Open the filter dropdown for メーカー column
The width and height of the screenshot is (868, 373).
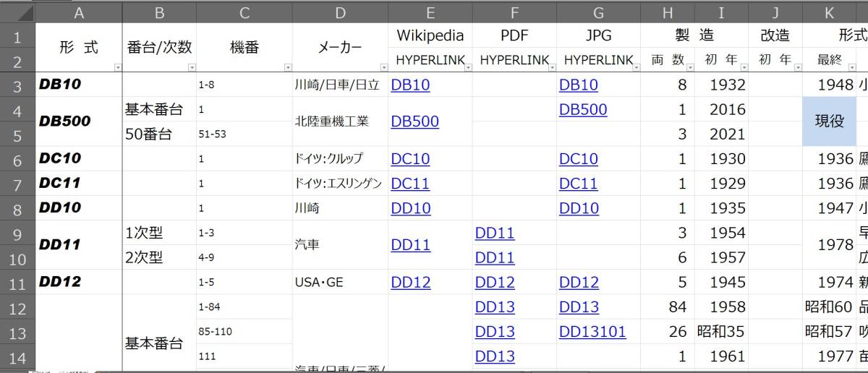[x=383, y=67]
